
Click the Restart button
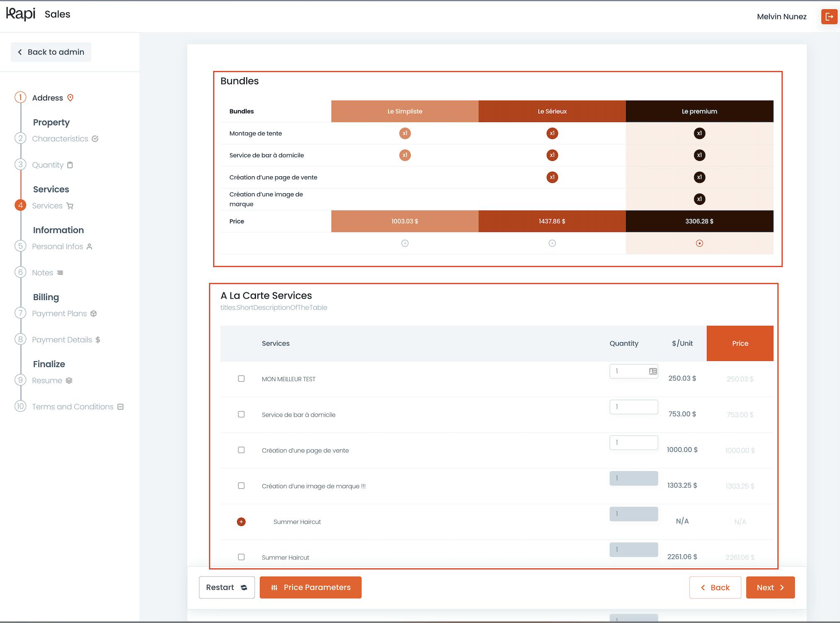click(227, 587)
